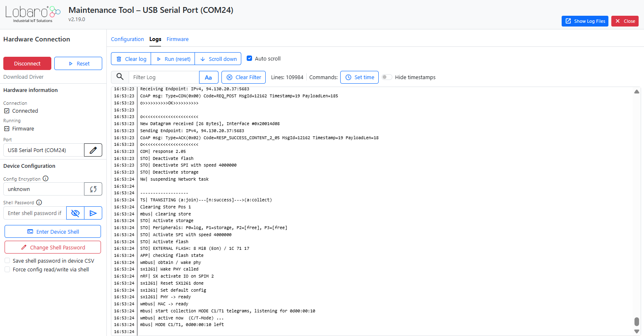Click the pencil icon to edit port
This screenshot has width=644, height=336.
point(93,150)
